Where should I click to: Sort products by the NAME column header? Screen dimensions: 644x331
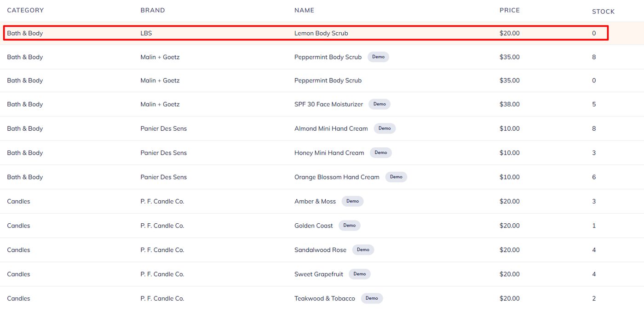[x=304, y=10]
